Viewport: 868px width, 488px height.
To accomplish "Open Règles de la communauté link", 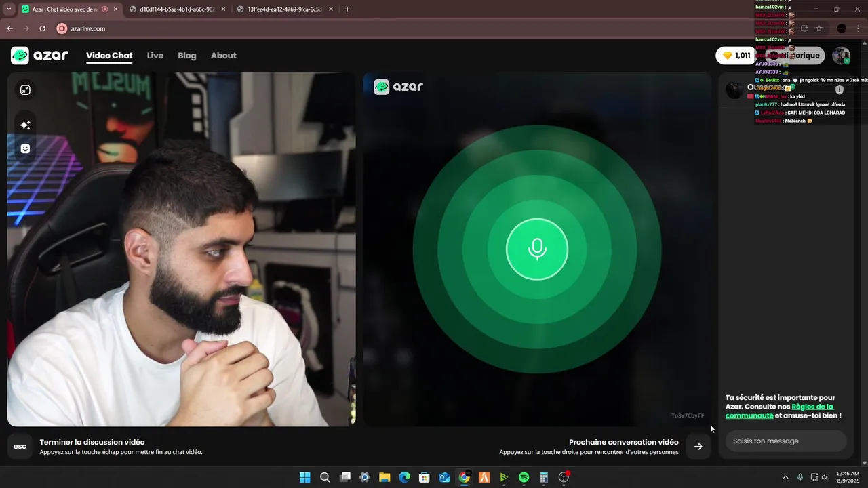I will click(x=779, y=411).
